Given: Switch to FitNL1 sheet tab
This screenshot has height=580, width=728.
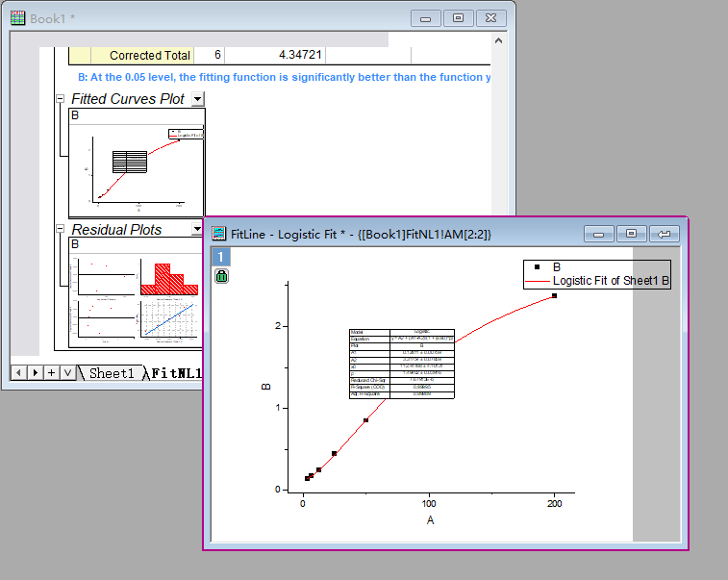Looking at the screenshot, I should click(x=176, y=373).
